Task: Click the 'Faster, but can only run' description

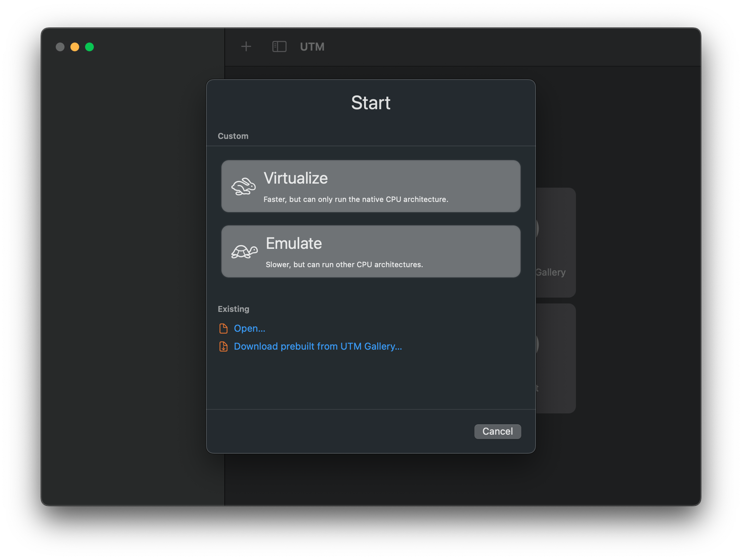Action: pyautogui.click(x=356, y=199)
